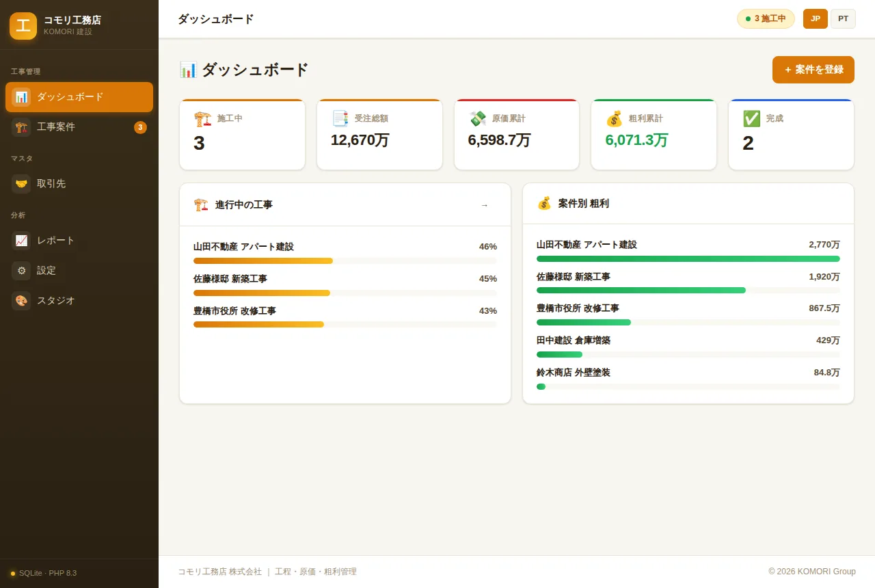Switch language to PT
The width and height of the screenshot is (875, 588).
pos(844,18)
